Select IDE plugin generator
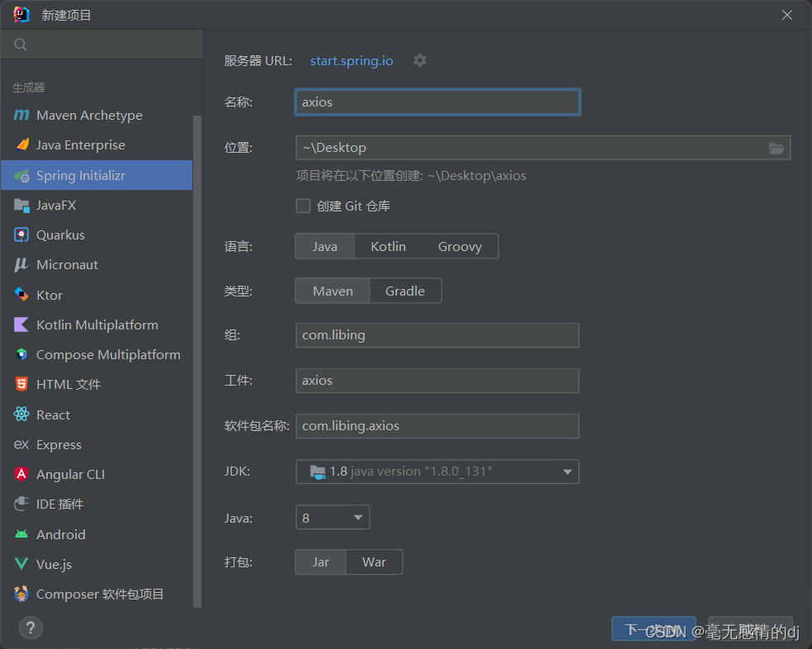Viewport: 812px width, 649px height. click(97, 505)
